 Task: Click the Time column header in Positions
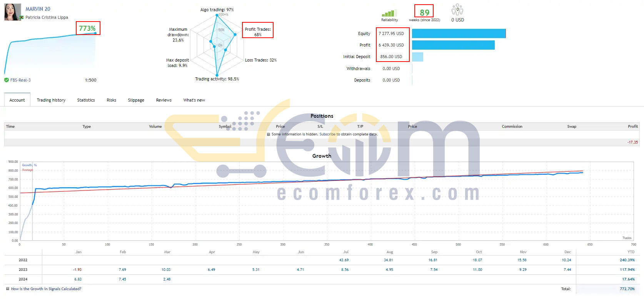pyautogui.click(x=10, y=127)
